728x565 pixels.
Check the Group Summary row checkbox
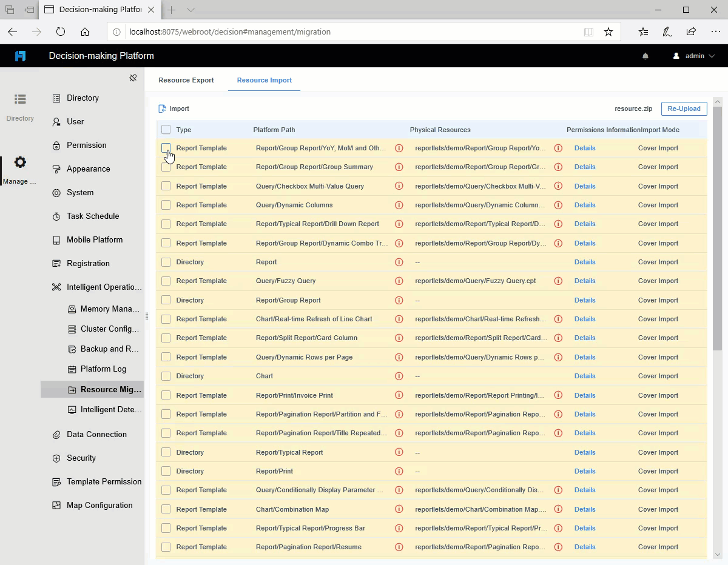(x=166, y=167)
